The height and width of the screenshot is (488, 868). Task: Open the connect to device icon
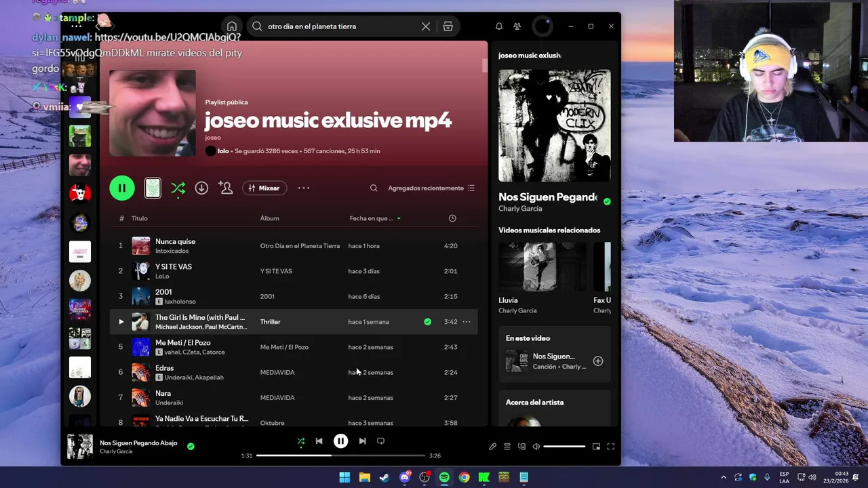(x=521, y=447)
